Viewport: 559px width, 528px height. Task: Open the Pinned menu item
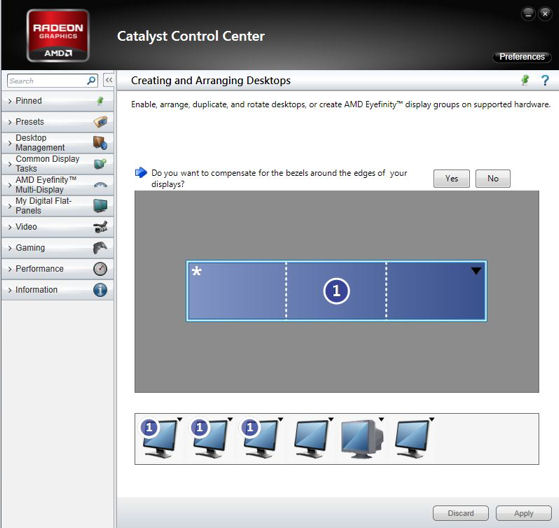[57, 101]
